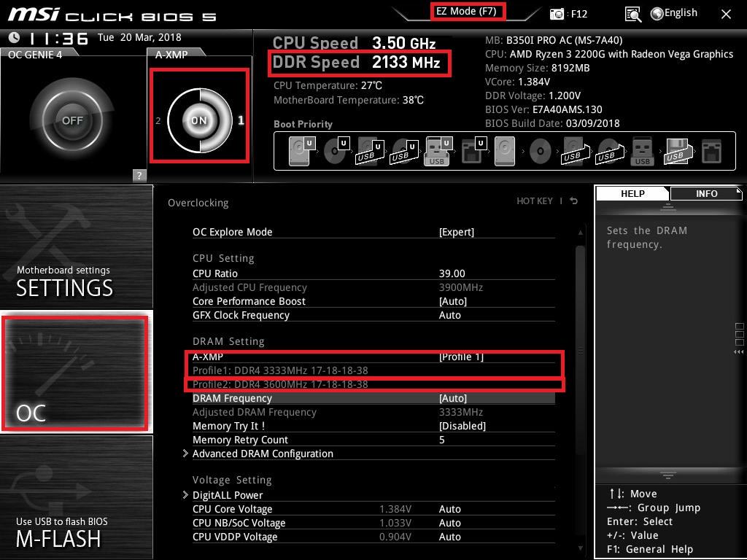Select the UEFI network boot icon
747x560 pixels.
(x=473, y=151)
